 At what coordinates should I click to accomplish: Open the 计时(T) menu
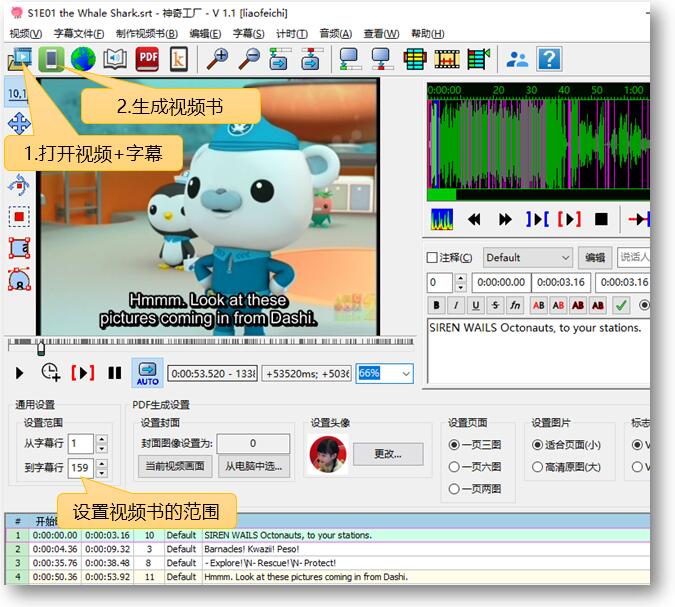(x=292, y=34)
